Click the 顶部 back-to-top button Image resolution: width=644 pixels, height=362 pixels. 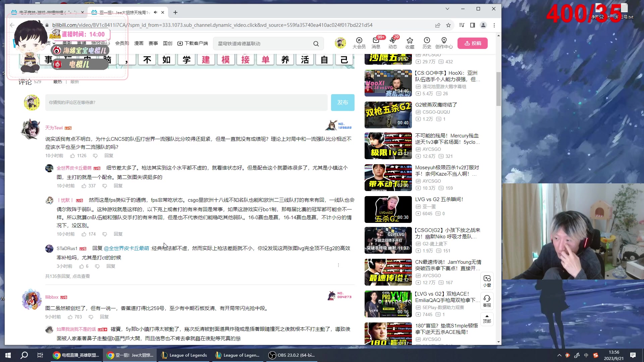[x=487, y=319]
